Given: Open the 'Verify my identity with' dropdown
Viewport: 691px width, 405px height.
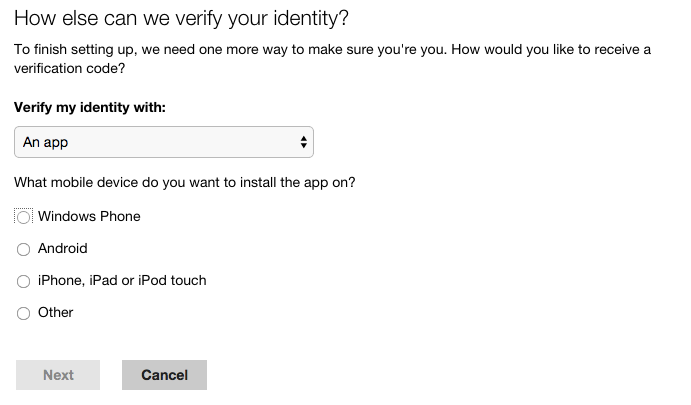Looking at the screenshot, I should point(164,142).
